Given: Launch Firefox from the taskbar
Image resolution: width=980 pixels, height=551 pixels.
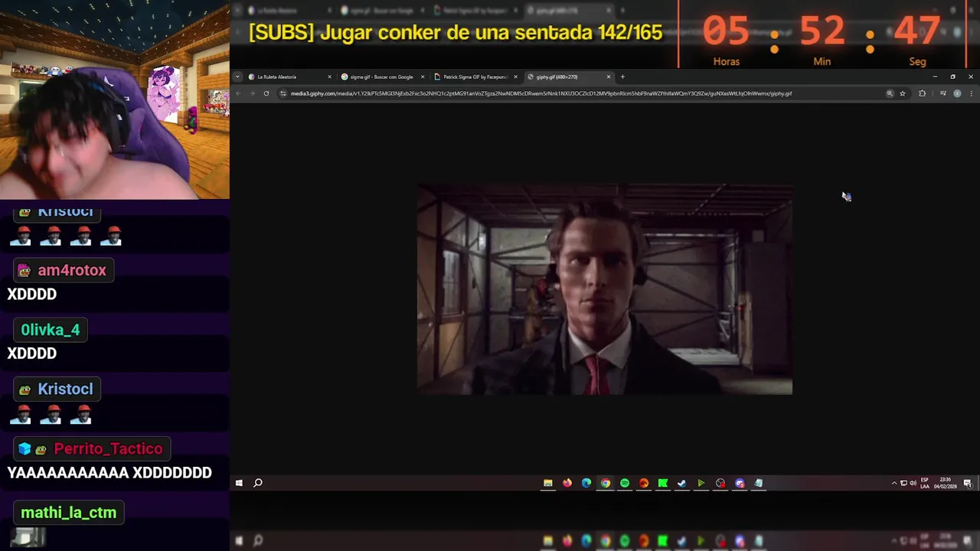Looking at the screenshot, I should coord(567,483).
